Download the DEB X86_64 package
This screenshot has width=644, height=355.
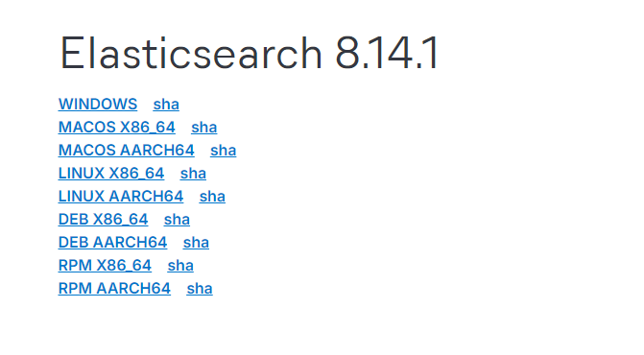tap(103, 219)
